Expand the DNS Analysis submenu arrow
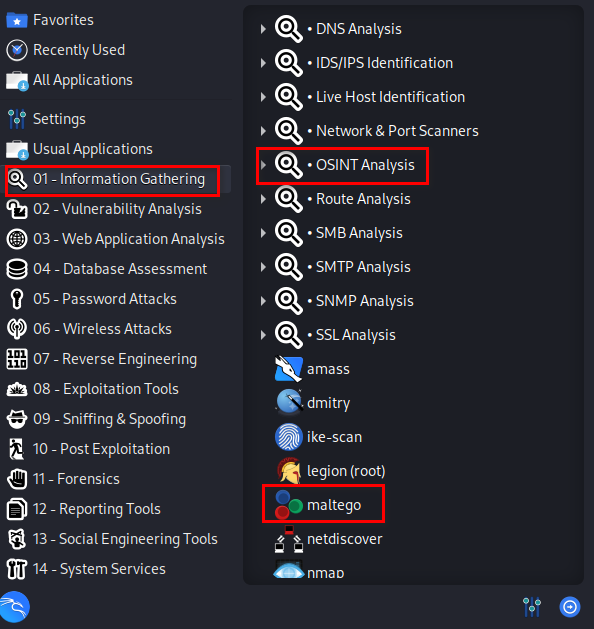Image resolution: width=594 pixels, height=629 pixels. point(263,29)
